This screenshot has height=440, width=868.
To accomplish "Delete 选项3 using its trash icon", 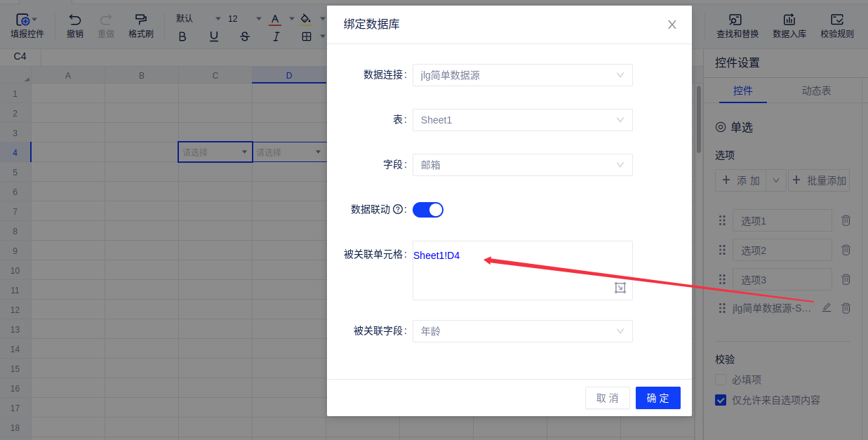I will click(846, 279).
